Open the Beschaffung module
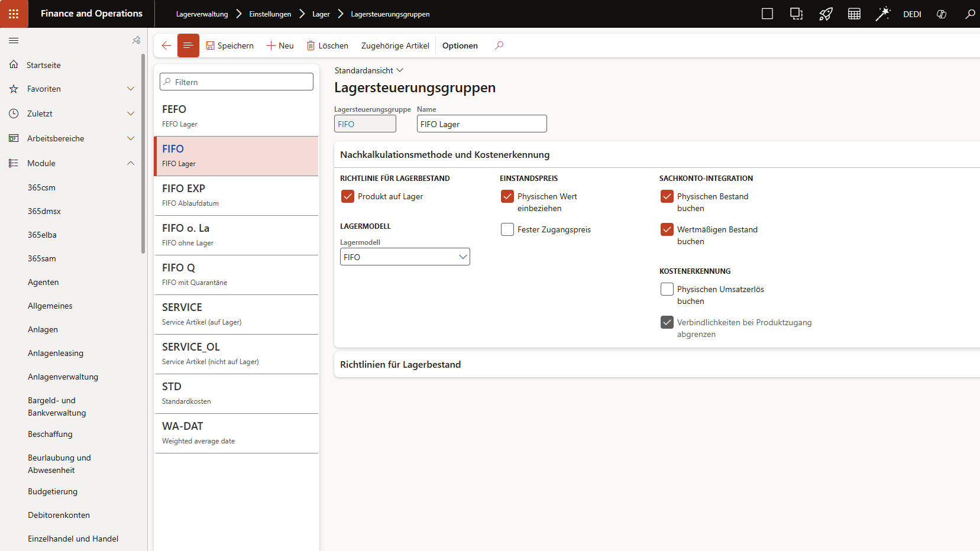Viewport: 980px width, 551px height. [x=50, y=434]
